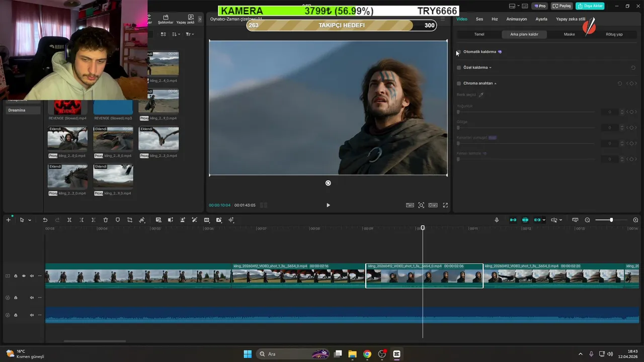This screenshot has width=644, height=362.
Task: Click the CapCut icon in the taskbar
Action: [x=396, y=354]
